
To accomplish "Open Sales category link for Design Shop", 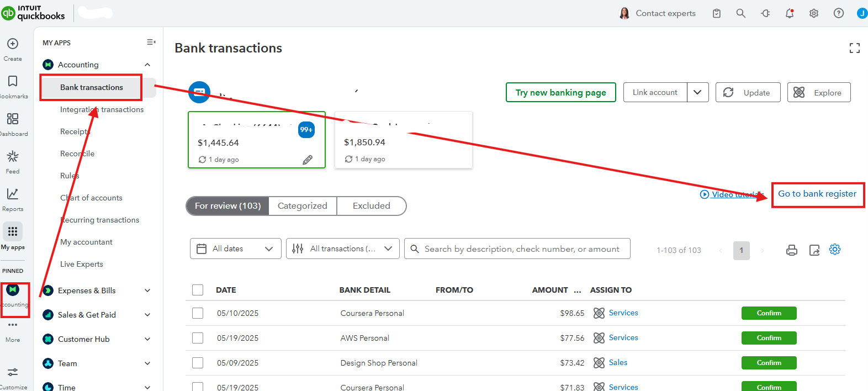I will 618,362.
